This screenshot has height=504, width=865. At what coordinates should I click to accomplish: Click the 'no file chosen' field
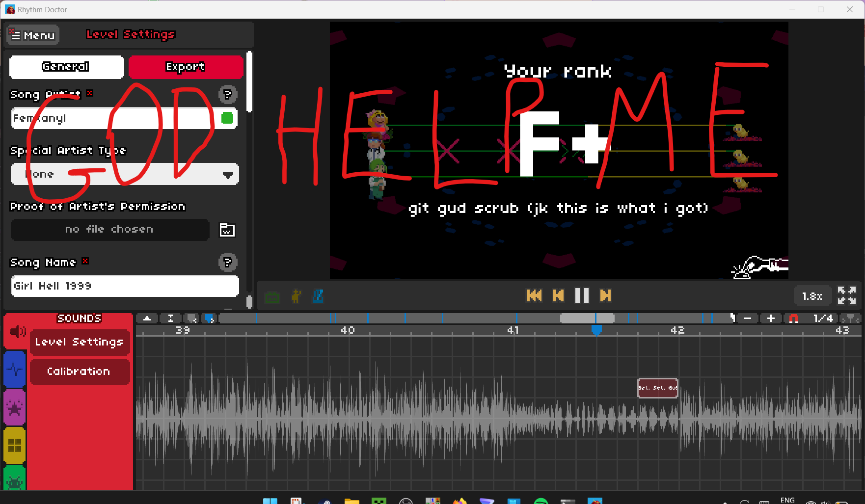(110, 230)
